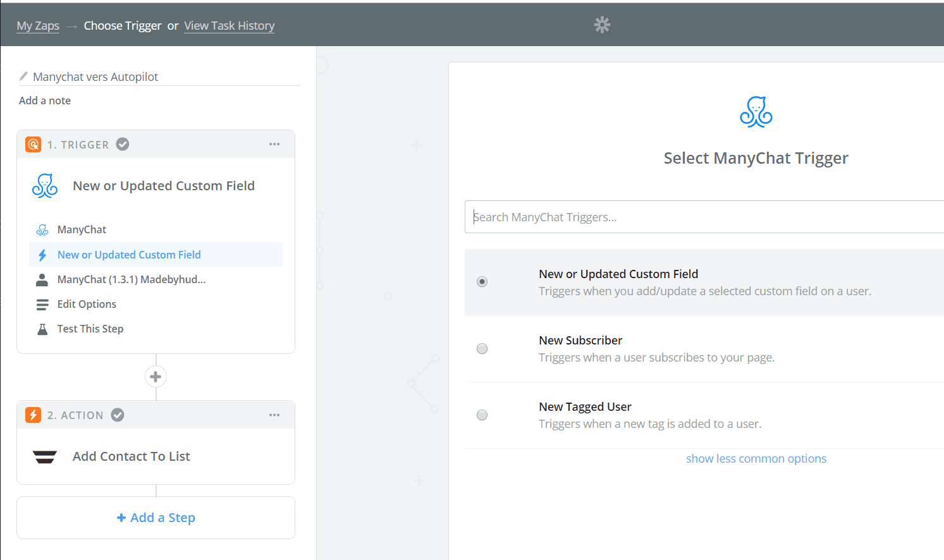Open New or Updated Custom Field substep
Image resolution: width=944 pixels, height=560 pixels.
(156, 255)
